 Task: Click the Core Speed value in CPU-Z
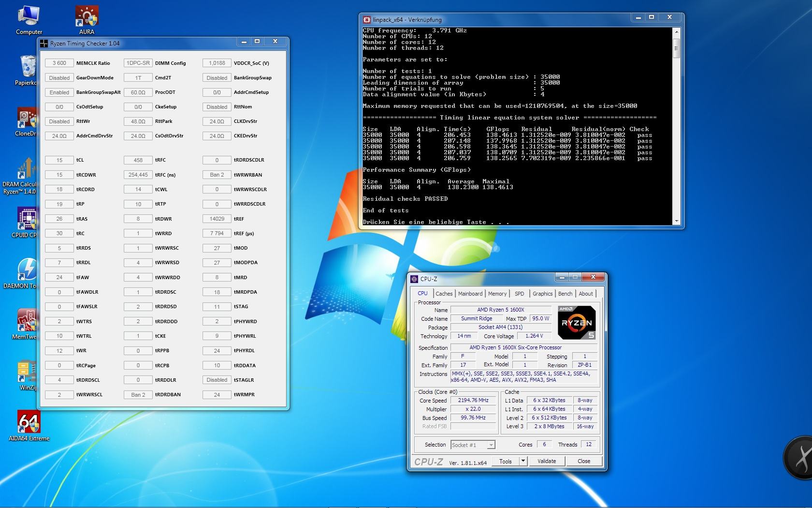(x=473, y=401)
